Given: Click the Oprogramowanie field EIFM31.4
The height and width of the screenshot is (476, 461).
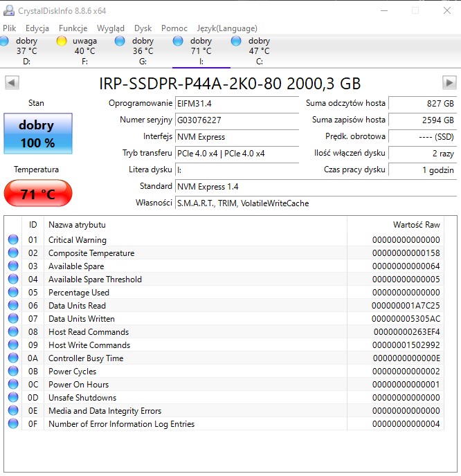Looking at the screenshot, I should pos(237,104).
